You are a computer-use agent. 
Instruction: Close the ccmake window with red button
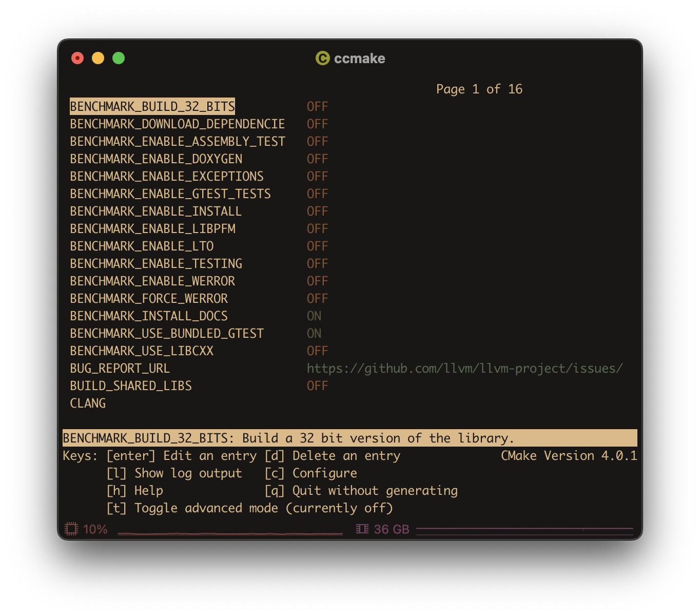[x=77, y=58]
